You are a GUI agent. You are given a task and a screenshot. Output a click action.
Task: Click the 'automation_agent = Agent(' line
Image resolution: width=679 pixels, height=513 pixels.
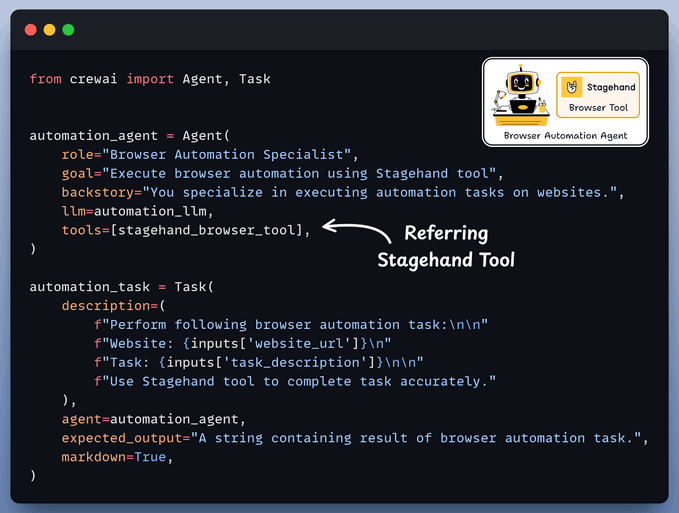[x=129, y=136]
